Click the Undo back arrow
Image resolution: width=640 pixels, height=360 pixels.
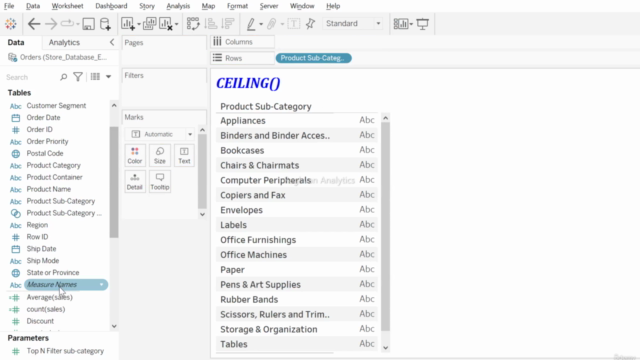coord(34,24)
